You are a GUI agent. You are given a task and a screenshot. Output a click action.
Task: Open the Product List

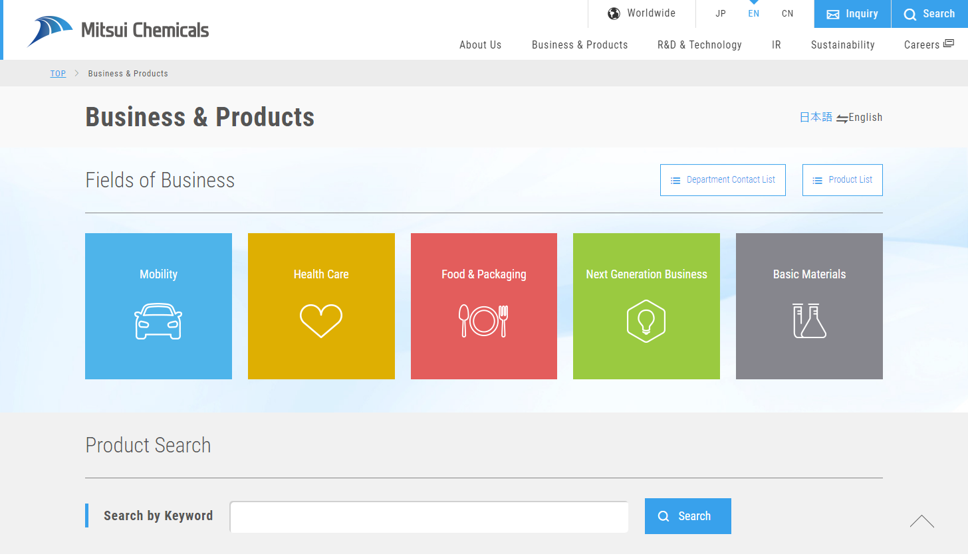pos(842,180)
